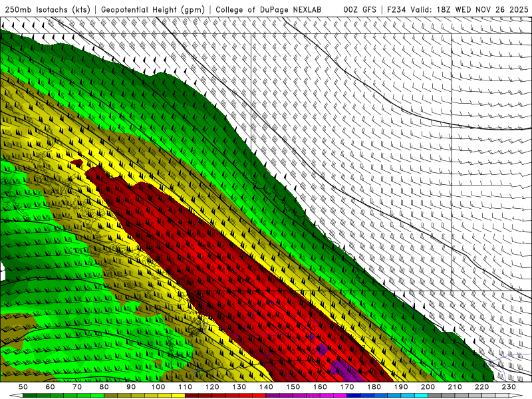Click the 130 legend scale value
532x399 pixels.
click(239, 387)
